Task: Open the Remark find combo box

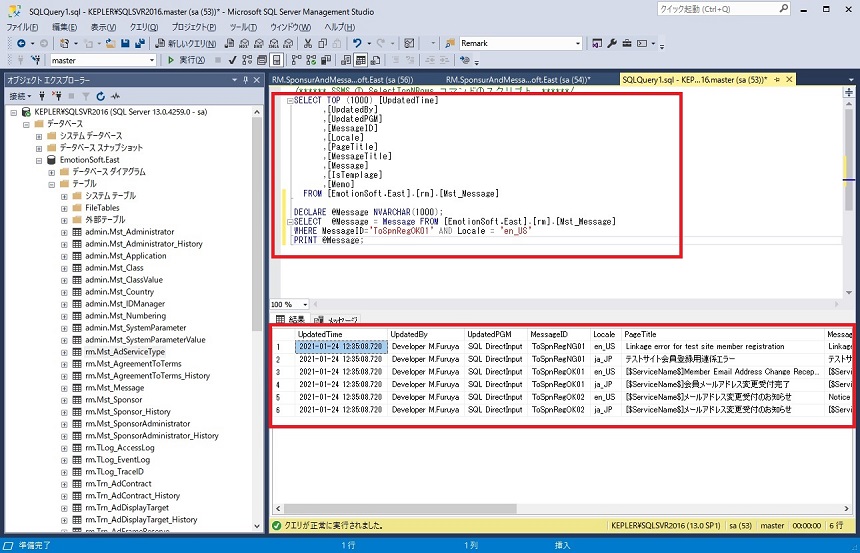Action: (x=578, y=43)
